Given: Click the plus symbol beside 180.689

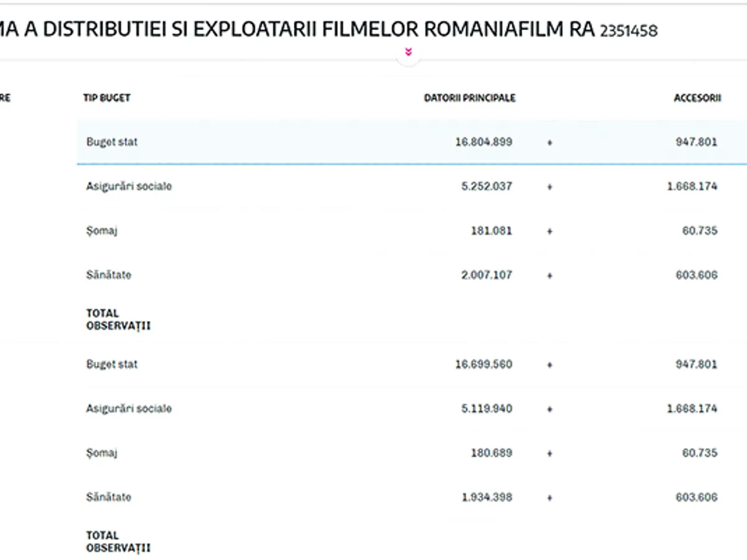Looking at the screenshot, I should pyautogui.click(x=549, y=454).
